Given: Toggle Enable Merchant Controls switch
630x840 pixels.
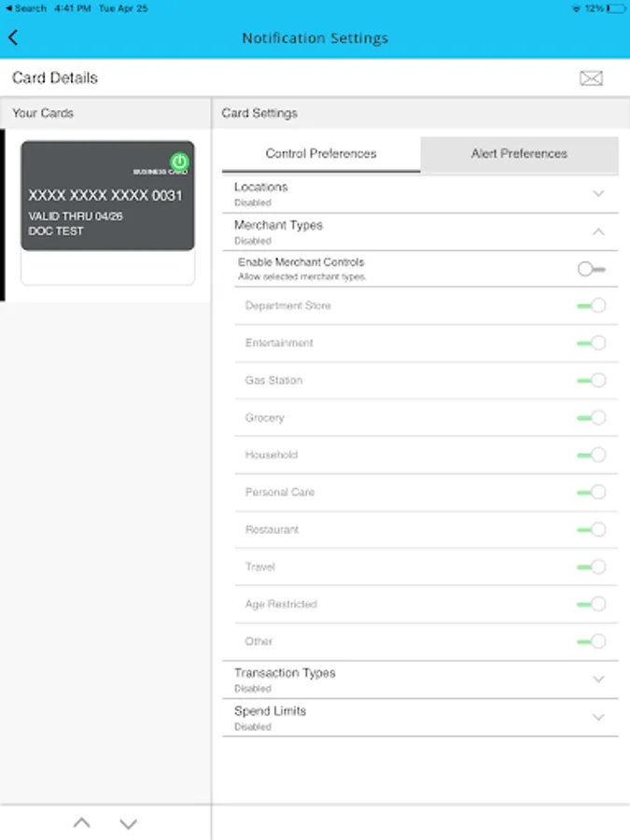Looking at the screenshot, I should (591, 269).
